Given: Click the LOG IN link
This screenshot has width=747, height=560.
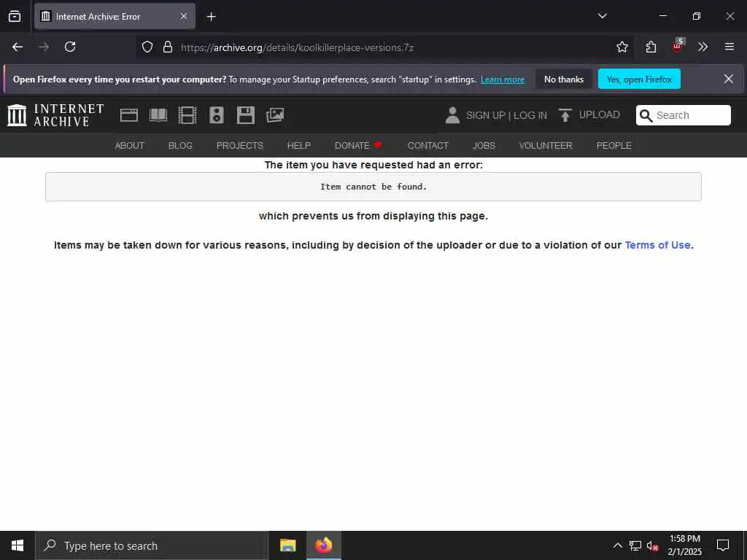Looking at the screenshot, I should [530, 115].
